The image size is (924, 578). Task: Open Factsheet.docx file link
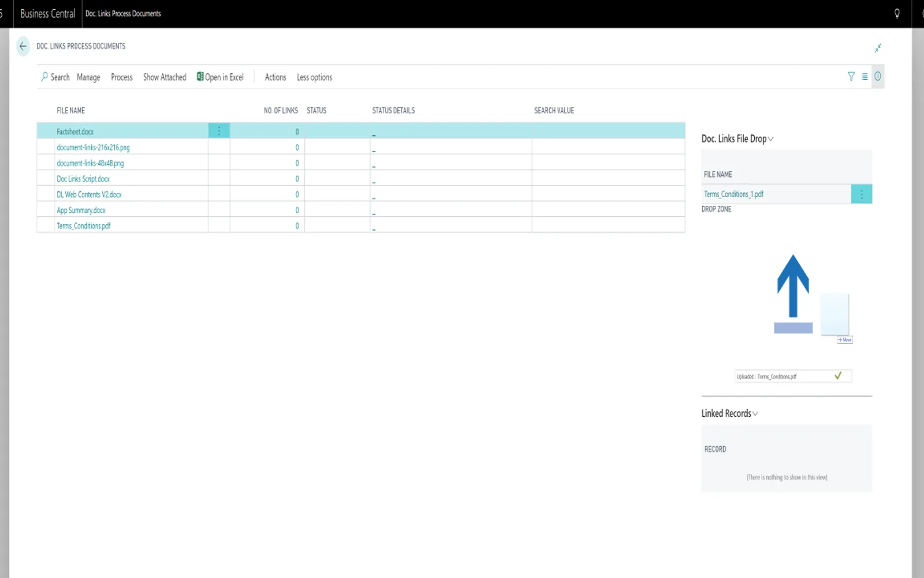coord(75,132)
